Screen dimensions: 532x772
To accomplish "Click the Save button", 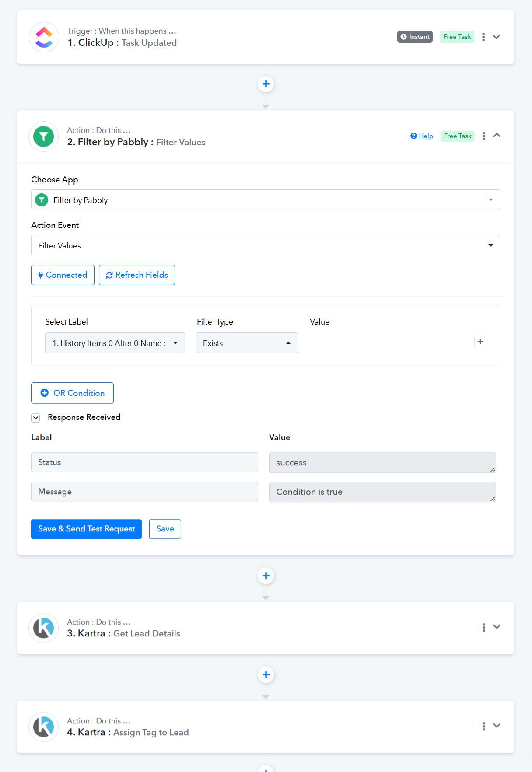I will pyautogui.click(x=165, y=529).
